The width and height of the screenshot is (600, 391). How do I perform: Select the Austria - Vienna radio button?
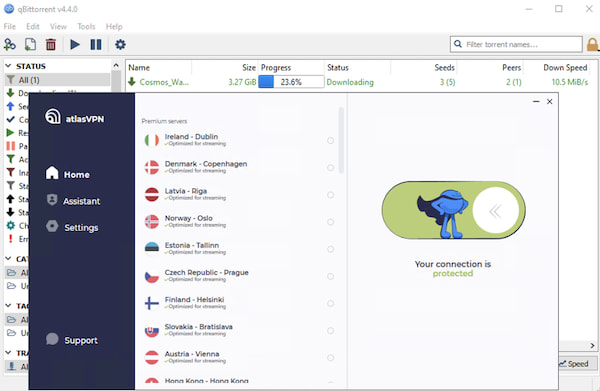[331, 358]
